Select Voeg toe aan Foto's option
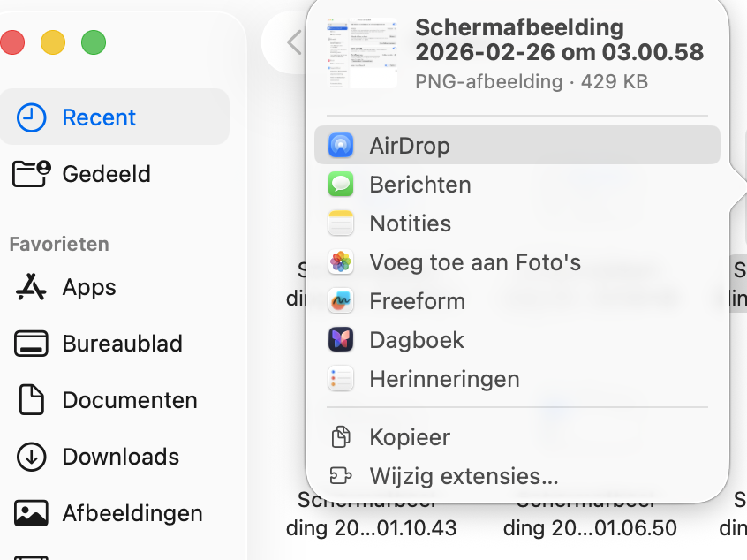Image resolution: width=747 pixels, height=560 pixels. point(474,262)
